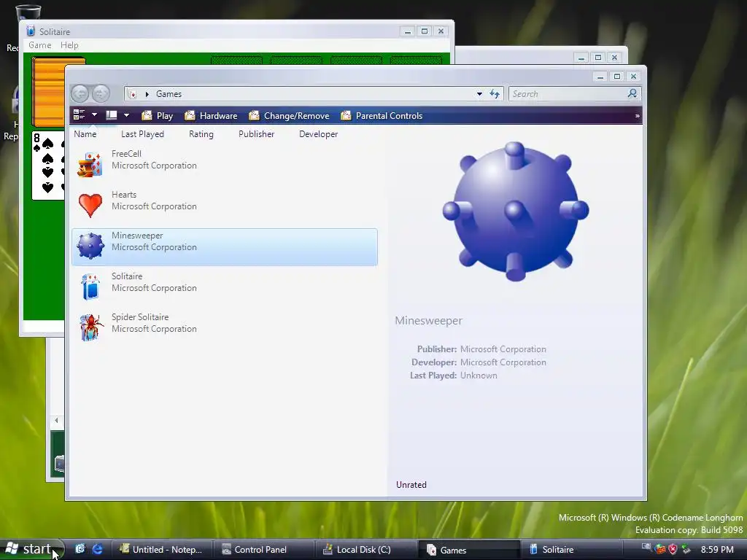The height and width of the screenshot is (560, 747).
Task: Close the Games window
Action: [x=634, y=76]
